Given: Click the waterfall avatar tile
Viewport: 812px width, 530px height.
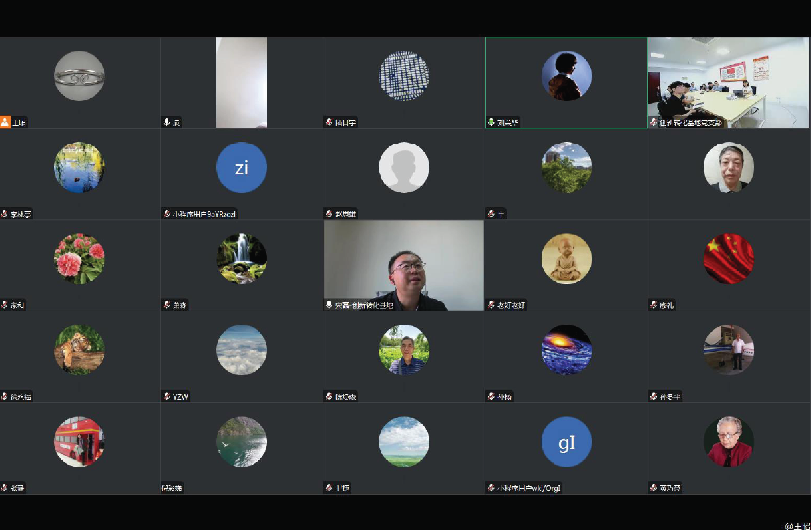Looking at the screenshot, I should pos(242,259).
